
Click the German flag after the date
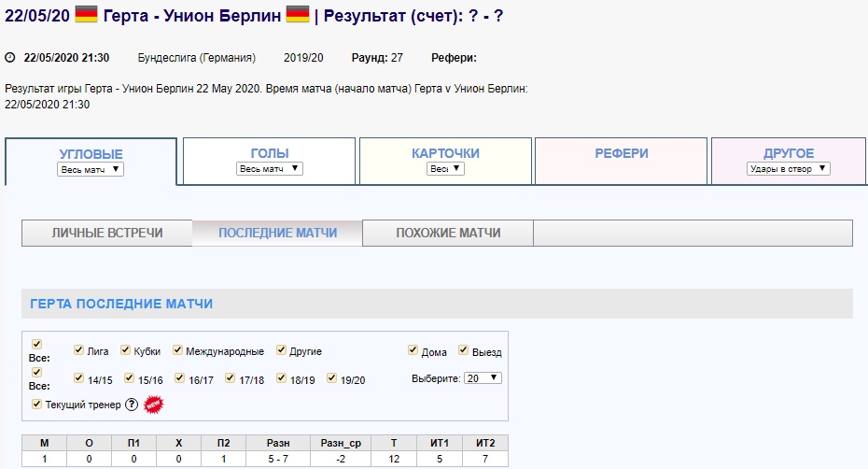86,14
